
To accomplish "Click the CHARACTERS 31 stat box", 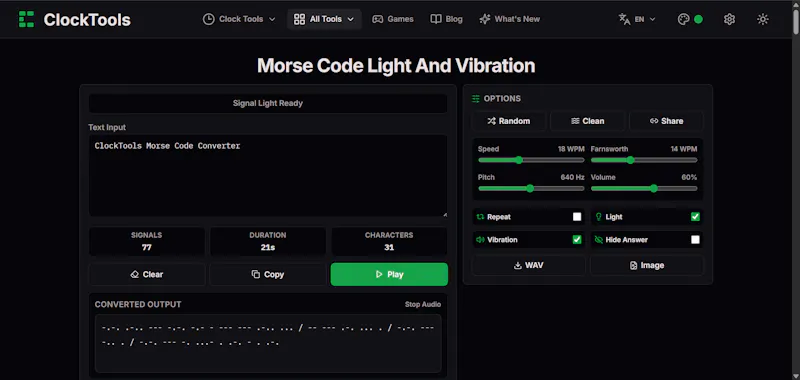I will click(389, 241).
